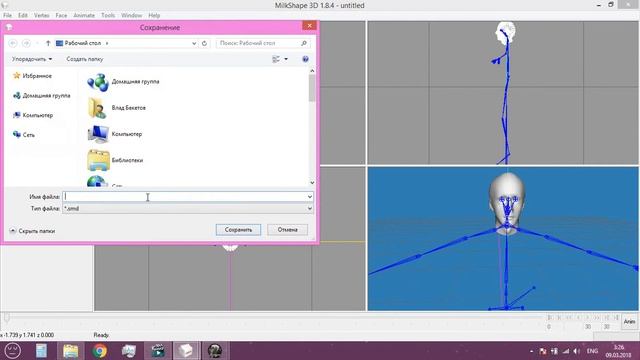The image size is (640, 360).
Task: Open the Start smiley icon in taskbar
Action: [13, 351]
